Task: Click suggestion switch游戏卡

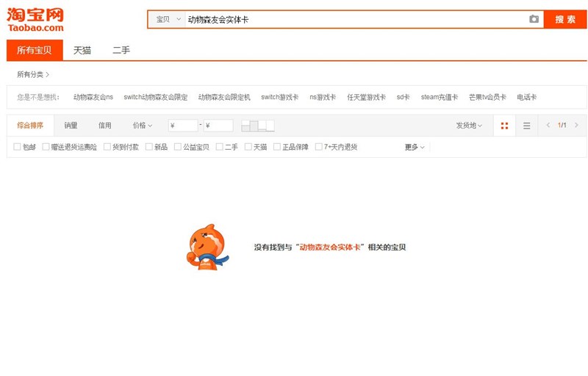Action: pos(280,98)
